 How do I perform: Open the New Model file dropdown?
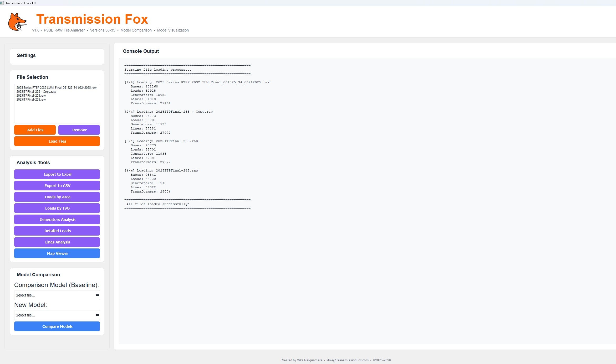coord(57,315)
